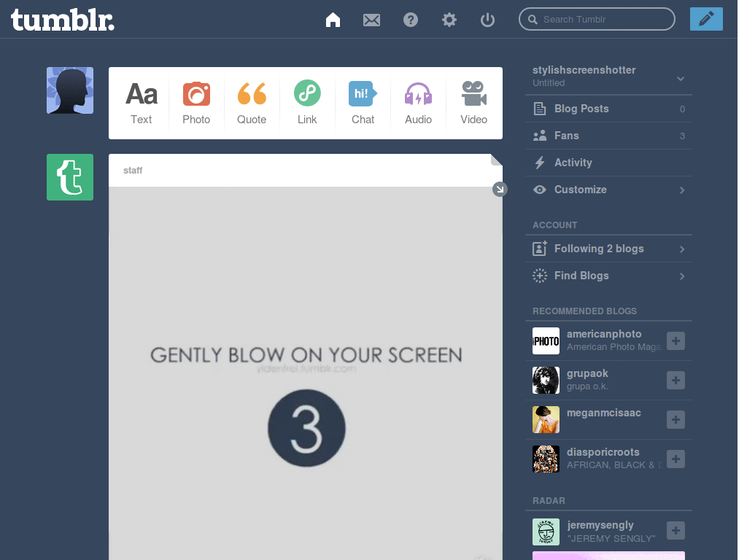Open the staff blog link
This screenshot has height=560, width=747.
[133, 171]
